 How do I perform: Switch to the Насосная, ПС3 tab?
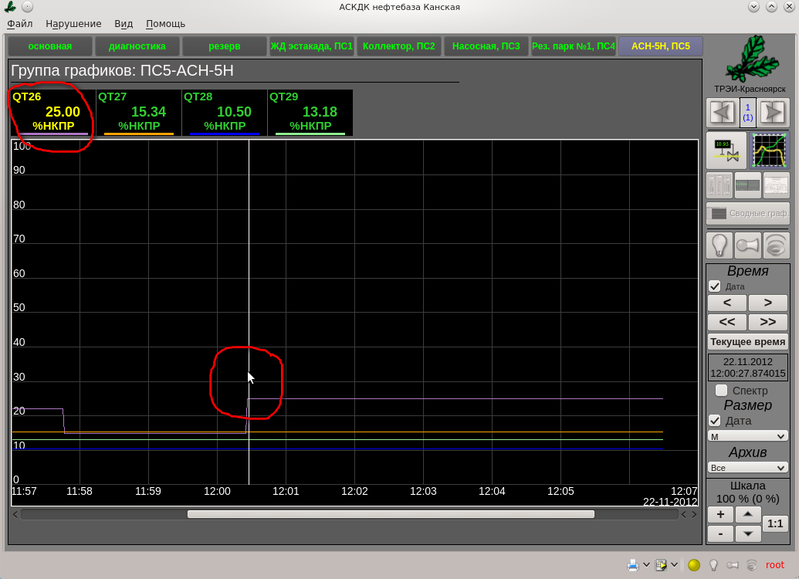click(485, 46)
